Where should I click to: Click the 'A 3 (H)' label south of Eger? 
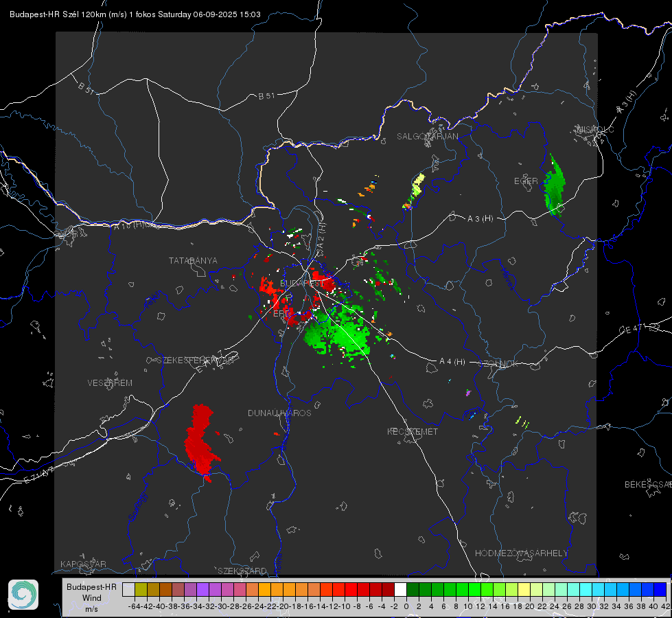coord(480,218)
